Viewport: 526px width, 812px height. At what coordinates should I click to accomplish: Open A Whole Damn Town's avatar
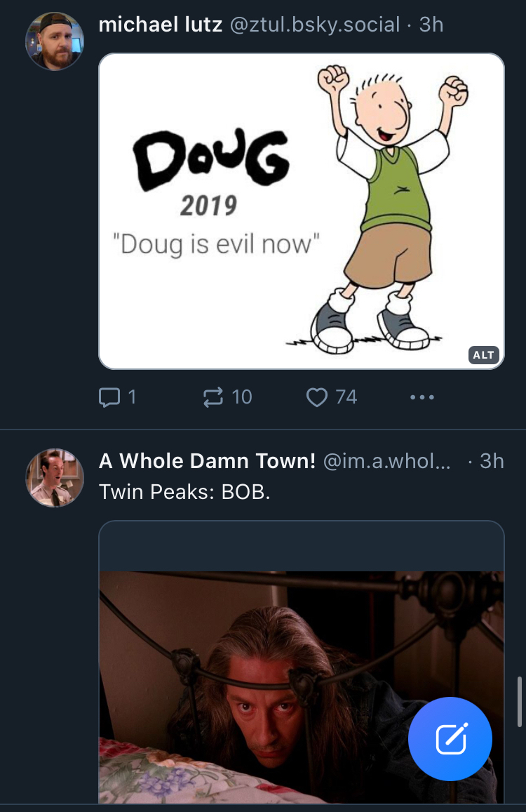point(55,478)
